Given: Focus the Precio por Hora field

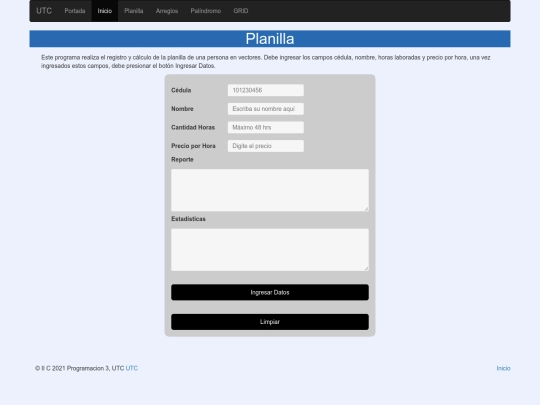Looking at the screenshot, I should pyautogui.click(x=266, y=146).
